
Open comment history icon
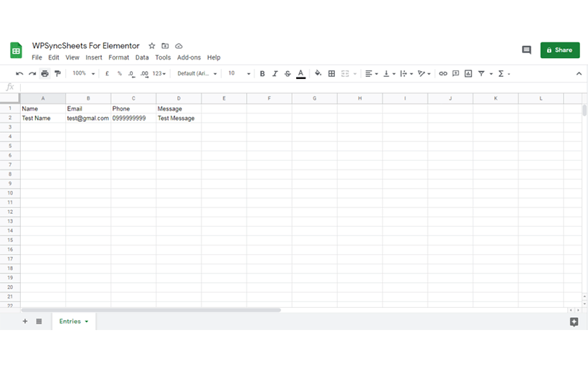(x=526, y=50)
